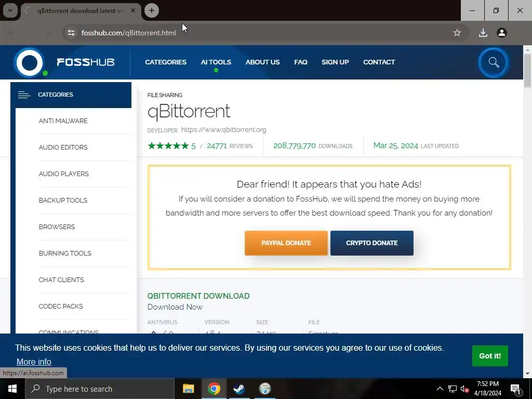Open the FossHub site search icon
This screenshot has height=399, width=532.
(494, 62)
